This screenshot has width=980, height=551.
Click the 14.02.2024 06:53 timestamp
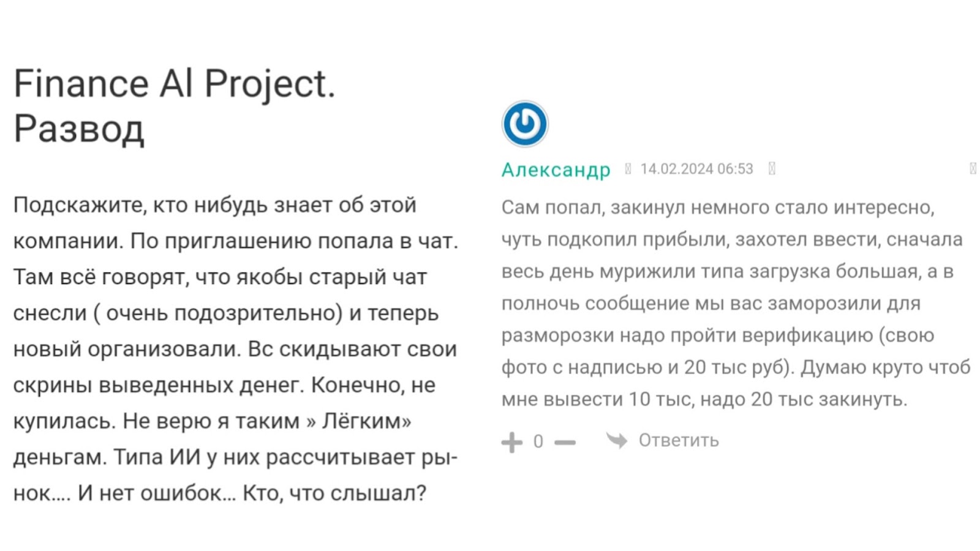696,169
